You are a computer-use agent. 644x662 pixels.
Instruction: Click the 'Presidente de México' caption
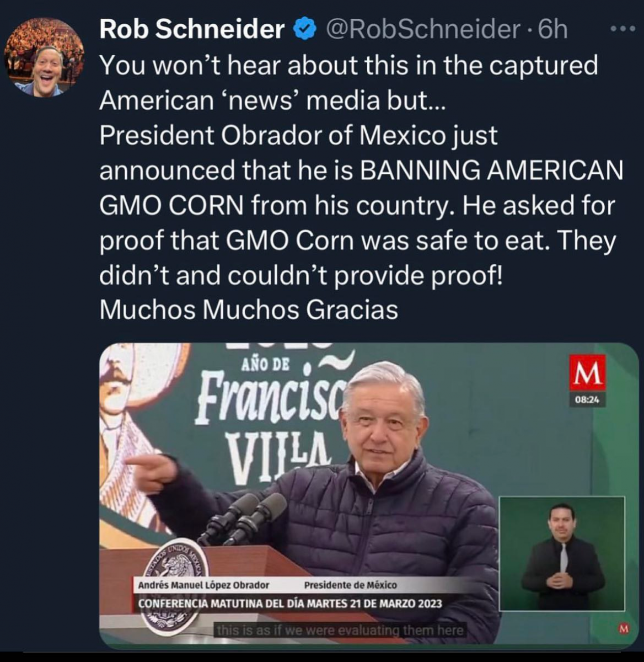[x=350, y=585]
